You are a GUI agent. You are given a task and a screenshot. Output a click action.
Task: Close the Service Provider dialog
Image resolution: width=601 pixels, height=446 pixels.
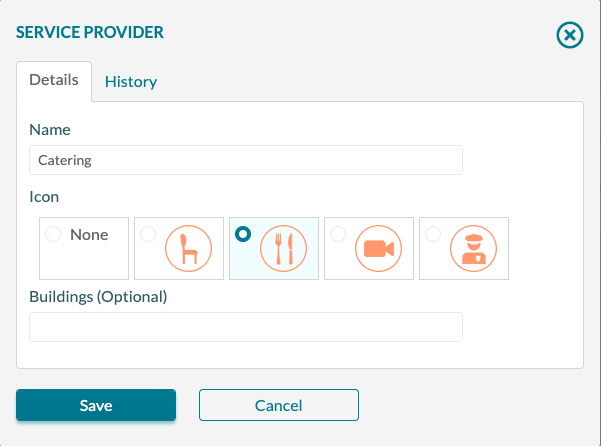(570, 35)
